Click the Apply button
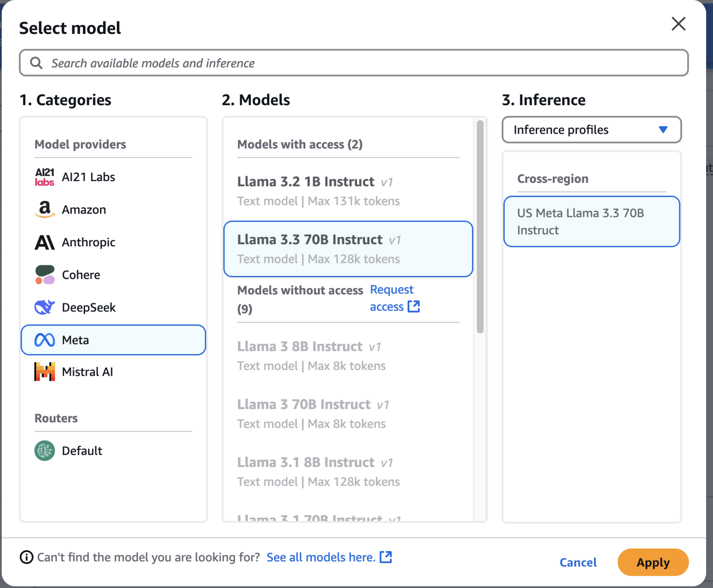The image size is (713, 588). coord(653,562)
